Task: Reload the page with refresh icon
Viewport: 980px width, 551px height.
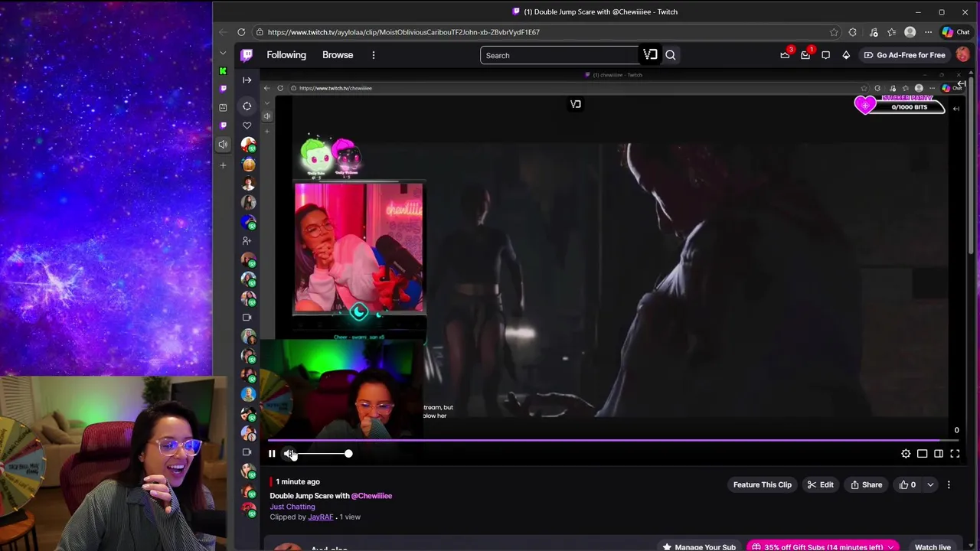Action: [241, 32]
